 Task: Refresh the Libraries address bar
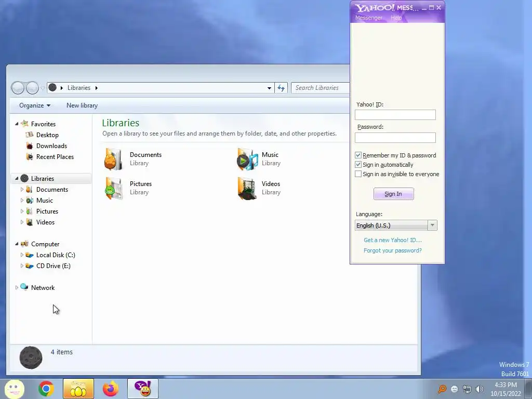pos(281,88)
